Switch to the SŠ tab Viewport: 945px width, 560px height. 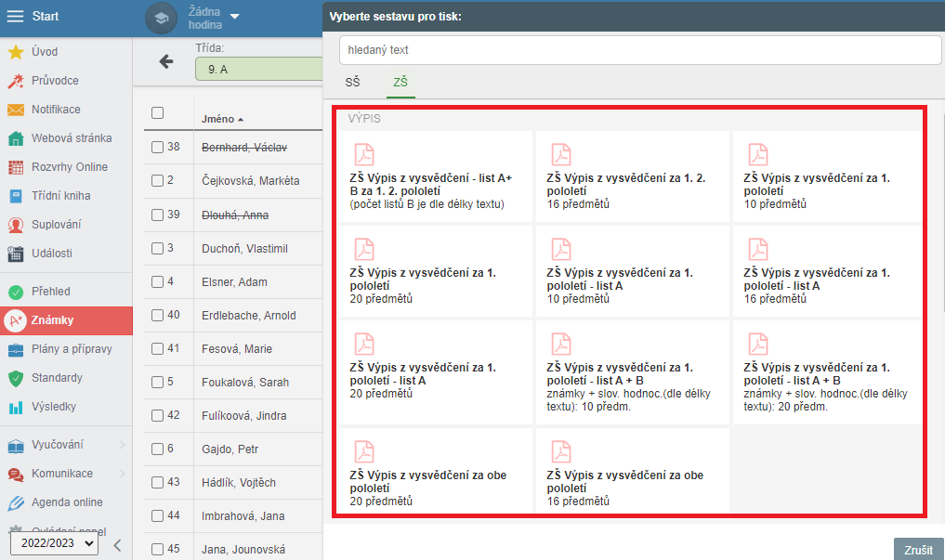coord(352,83)
